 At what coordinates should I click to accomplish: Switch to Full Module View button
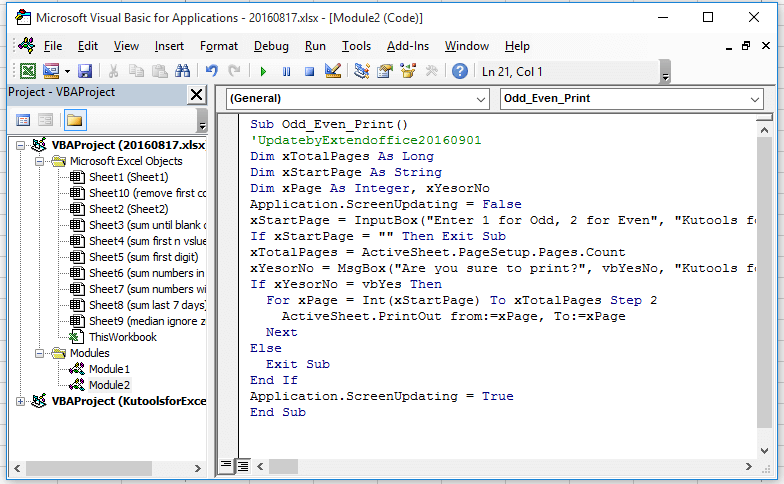pyautogui.click(x=243, y=466)
